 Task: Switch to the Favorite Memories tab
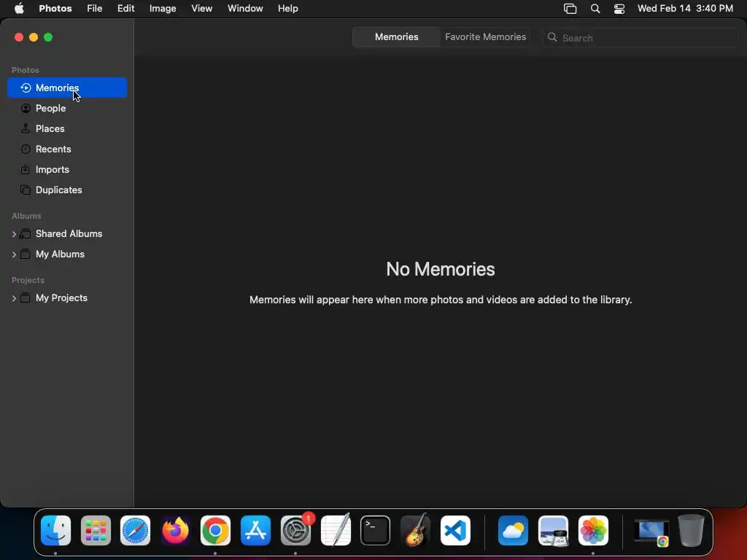485,37
